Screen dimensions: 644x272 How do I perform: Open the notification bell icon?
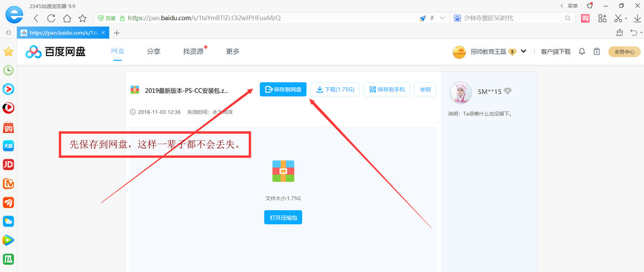[x=582, y=51]
